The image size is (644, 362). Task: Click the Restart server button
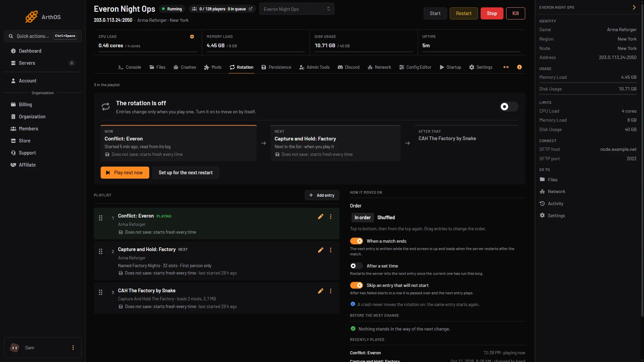464,13
